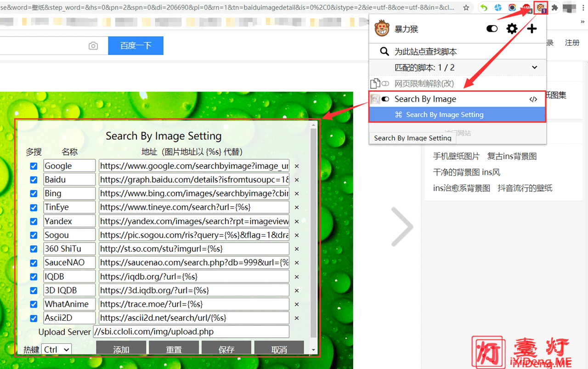The image size is (588, 369).
Task: Collapse the 匹配的脚本 1/2 section chevron
Action: point(534,68)
